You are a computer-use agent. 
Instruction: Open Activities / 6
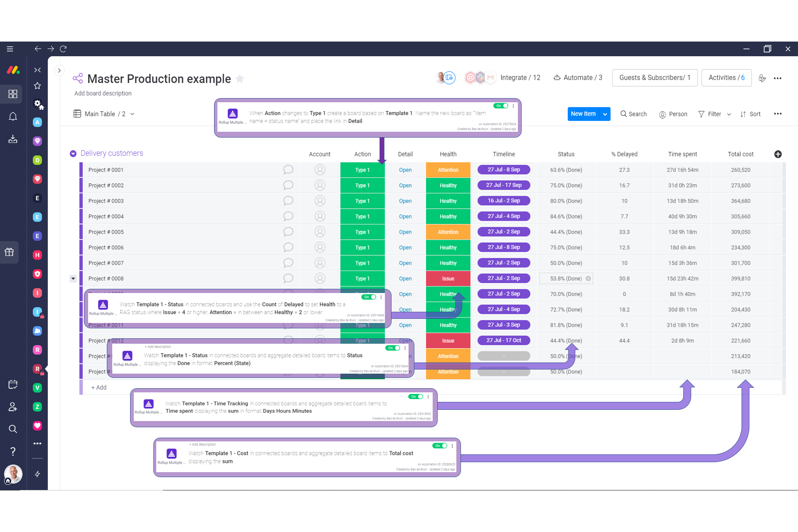click(726, 77)
